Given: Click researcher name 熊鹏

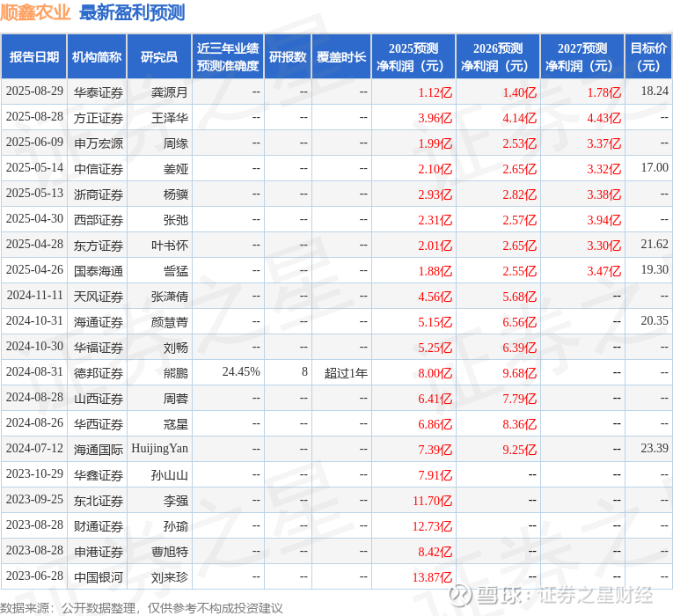Looking at the screenshot, I should tap(176, 373).
